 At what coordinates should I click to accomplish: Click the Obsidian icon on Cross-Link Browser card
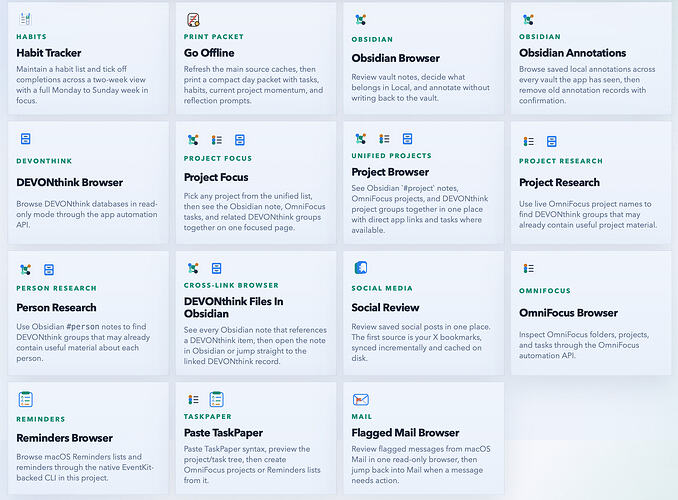click(193, 268)
